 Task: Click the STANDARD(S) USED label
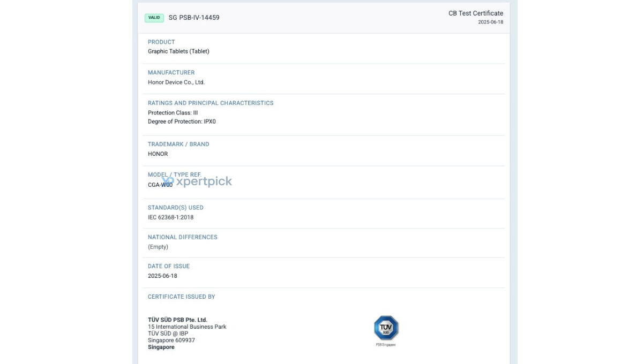click(176, 208)
